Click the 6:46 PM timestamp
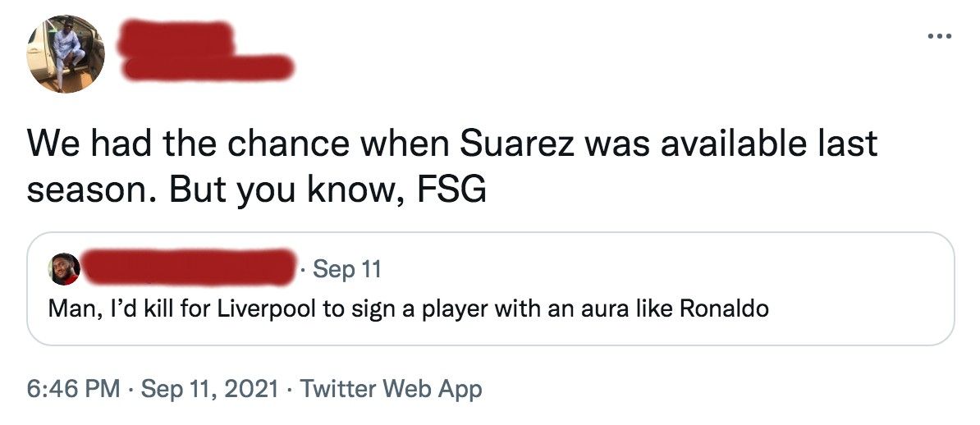 [x=73, y=390]
